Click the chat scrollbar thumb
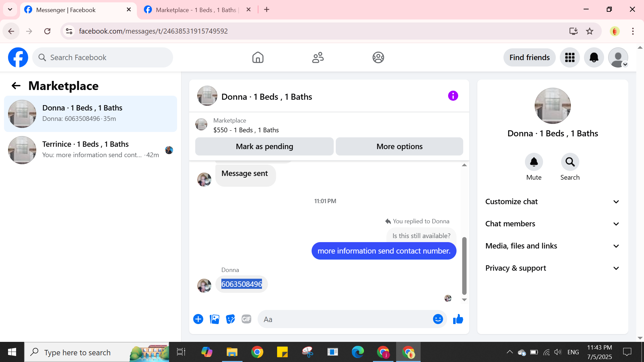The height and width of the screenshot is (362, 644). coord(464,265)
